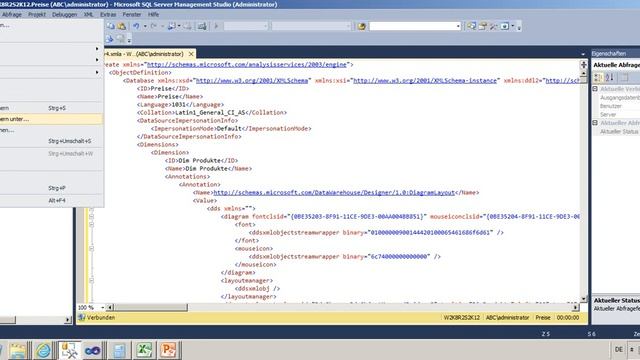The image size is (640, 360).
Task: Click the horizontal scrollbar thumb in editor
Action: [x=151, y=307]
